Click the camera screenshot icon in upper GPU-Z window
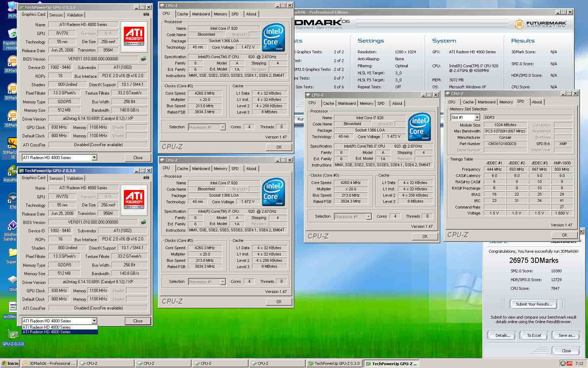Image resolution: width=588 pixels, height=368 pixels. click(x=146, y=14)
